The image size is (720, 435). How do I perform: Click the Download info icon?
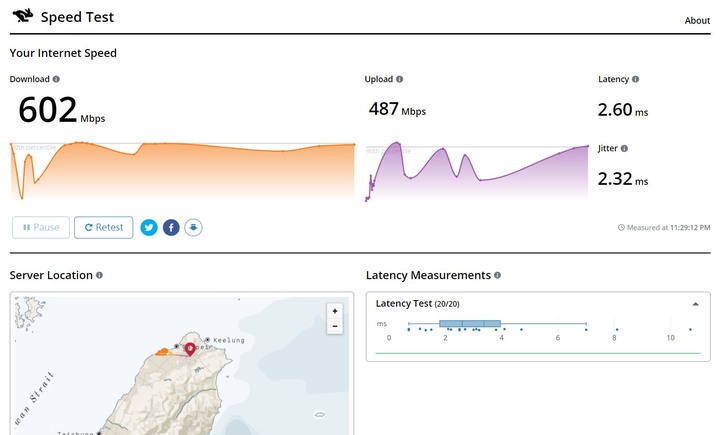(56, 79)
